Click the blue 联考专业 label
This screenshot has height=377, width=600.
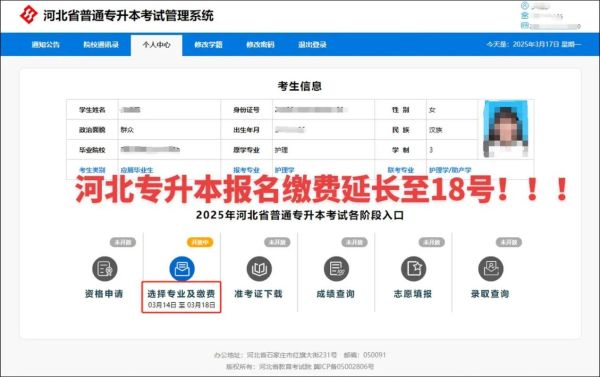[401, 170]
